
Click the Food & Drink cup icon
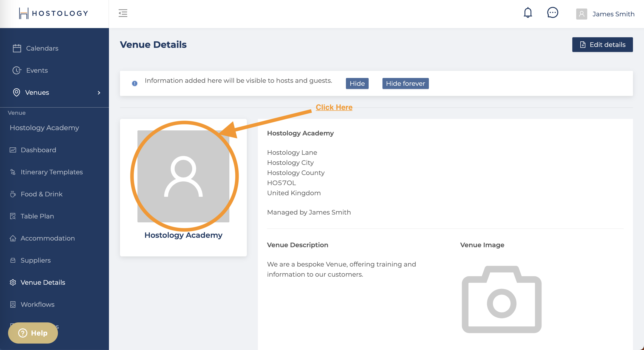coord(13,194)
